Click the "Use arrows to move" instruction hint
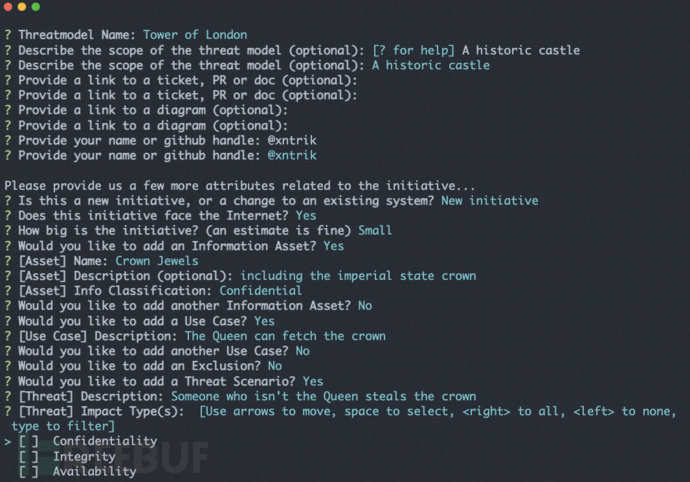The width and height of the screenshot is (690, 482). 268,411
